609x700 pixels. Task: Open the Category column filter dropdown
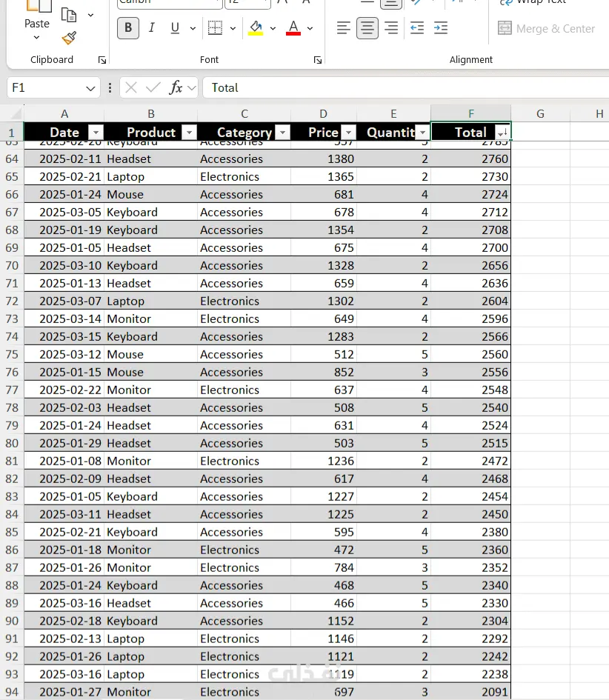[x=282, y=132]
